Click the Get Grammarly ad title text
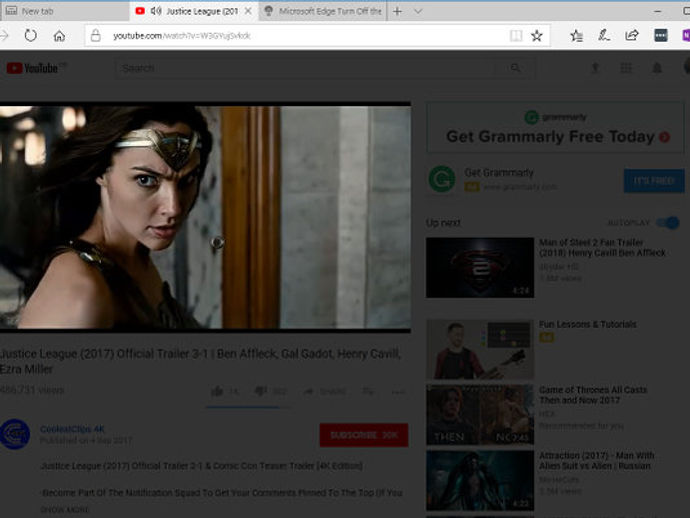690x518 pixels. click(x=499, y=173)
